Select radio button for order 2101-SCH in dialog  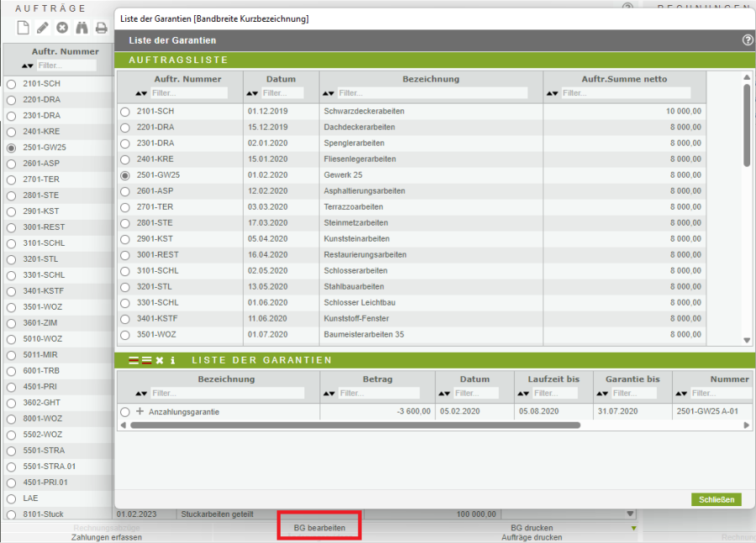pos(125,112)
